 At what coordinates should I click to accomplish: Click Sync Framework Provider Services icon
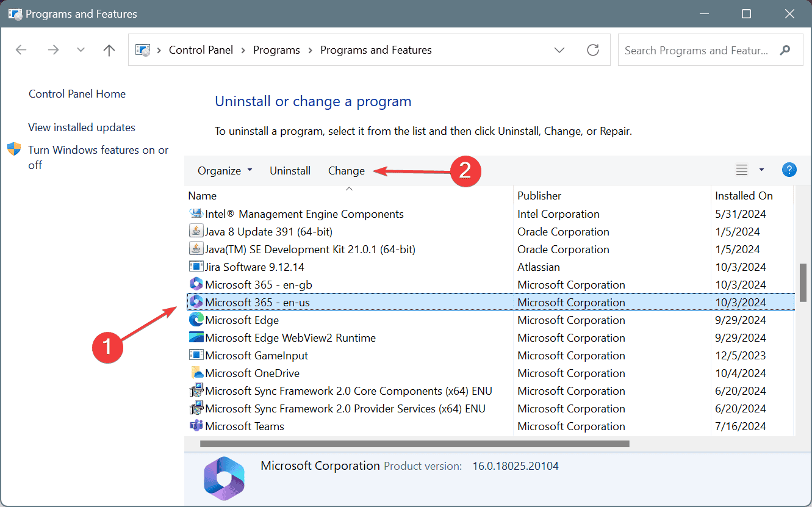pos(196,408)
